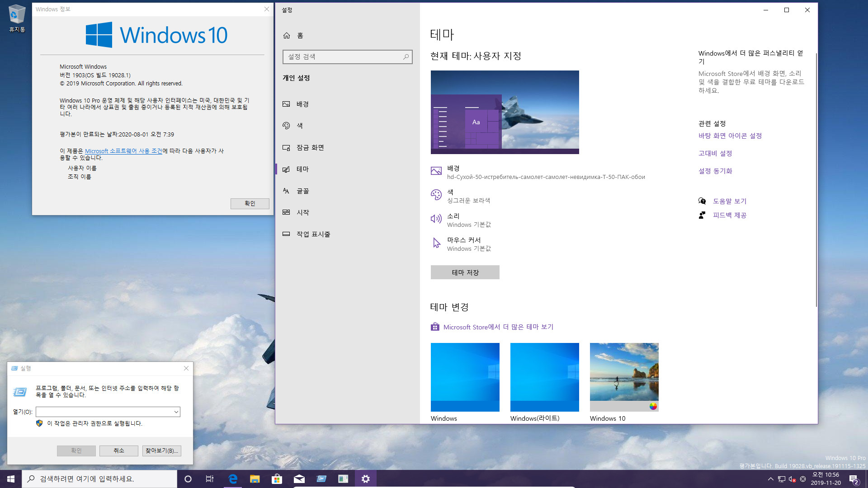Click the taskbar search box

click(99, 479)
